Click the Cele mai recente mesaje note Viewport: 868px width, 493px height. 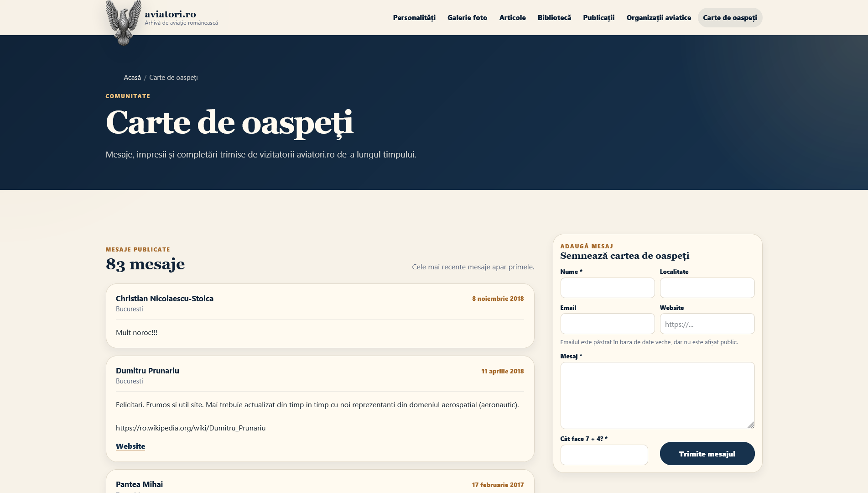pos(473,267)
